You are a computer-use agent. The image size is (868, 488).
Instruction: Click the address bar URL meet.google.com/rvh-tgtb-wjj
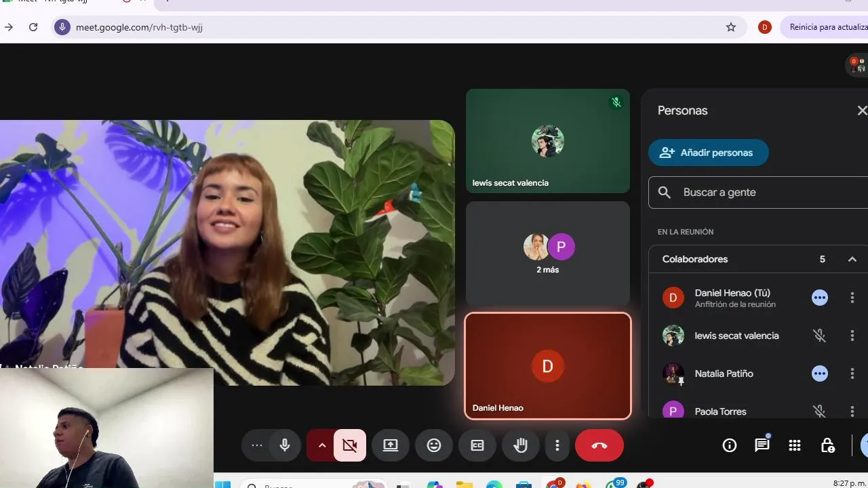point(139,27)
